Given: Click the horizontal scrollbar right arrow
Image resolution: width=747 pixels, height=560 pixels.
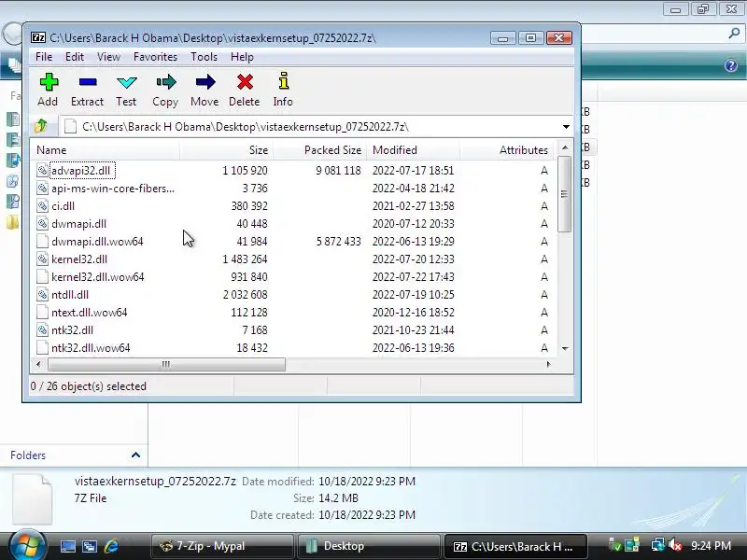Looking at the screenshot, I should point(548,364).
